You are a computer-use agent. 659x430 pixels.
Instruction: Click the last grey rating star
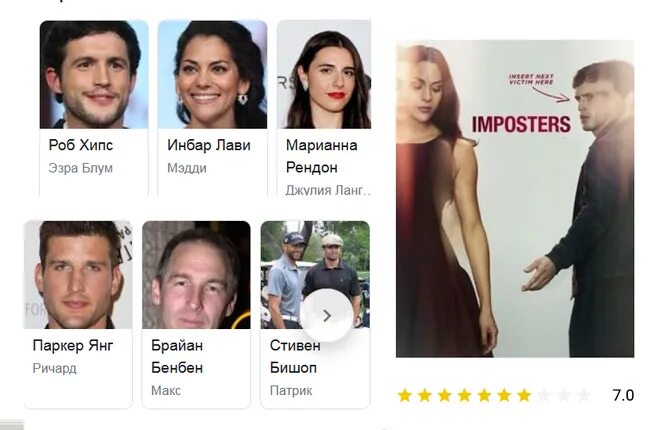(x=584, y=396)
